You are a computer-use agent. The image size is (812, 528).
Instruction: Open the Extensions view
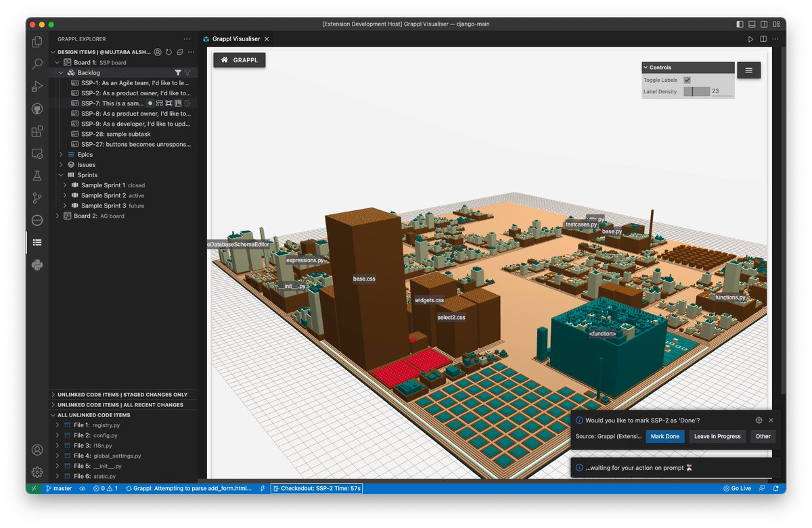[x=37, y=131]
